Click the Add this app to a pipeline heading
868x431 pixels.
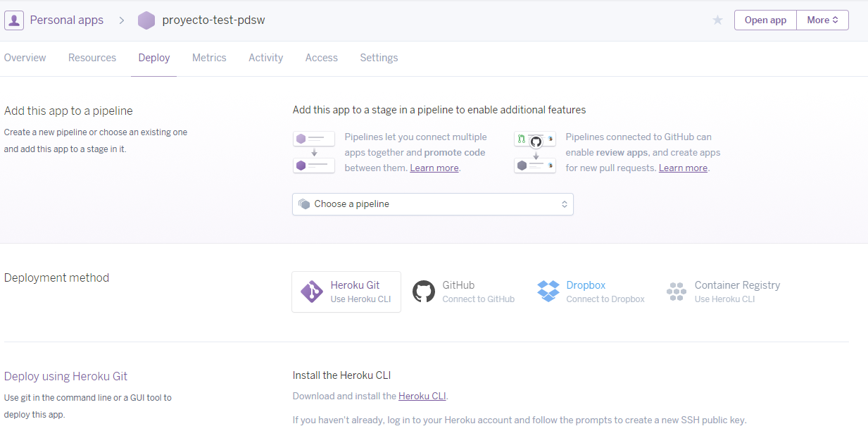tap(68, 111)
